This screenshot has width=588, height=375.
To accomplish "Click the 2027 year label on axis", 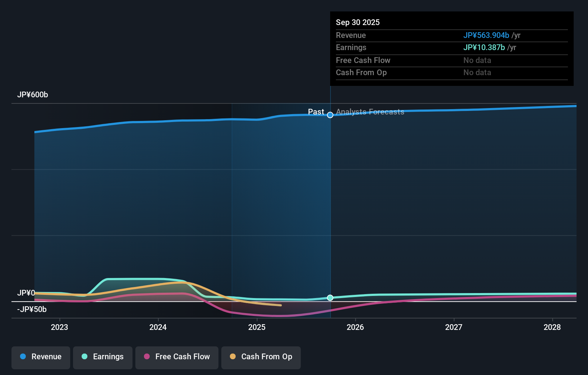I will [x=454, y=327].
